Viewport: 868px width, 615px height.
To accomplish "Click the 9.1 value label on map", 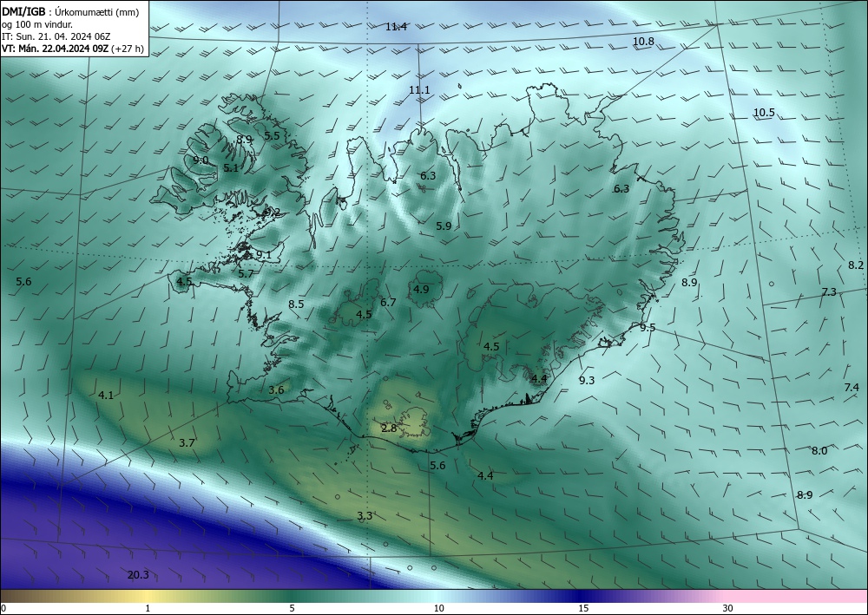I will (264, 255).
